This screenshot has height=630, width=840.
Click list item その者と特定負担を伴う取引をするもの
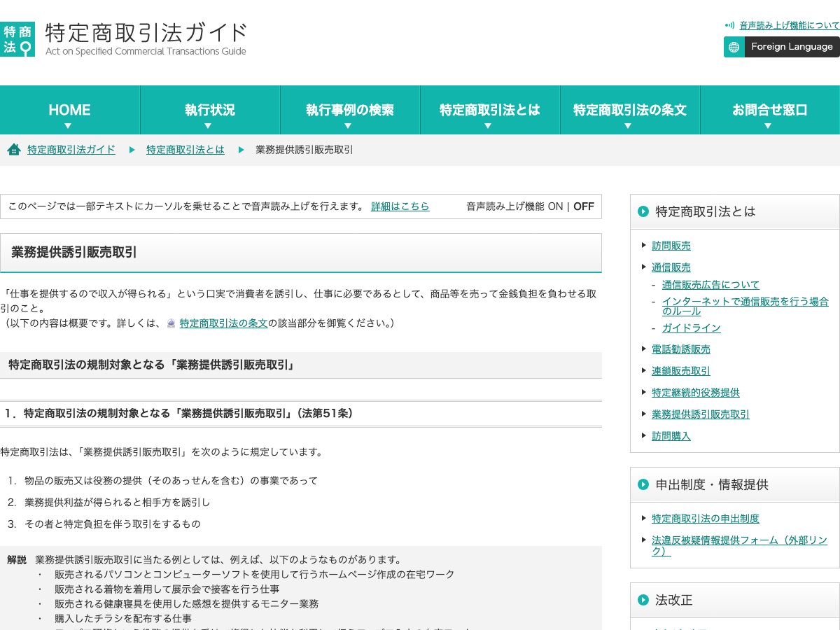(113, 524)
